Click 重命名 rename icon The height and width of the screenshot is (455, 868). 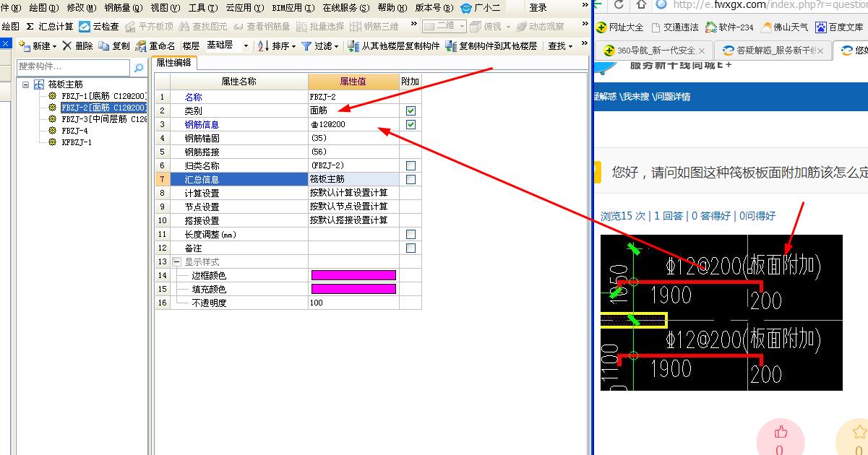[141, 45]
